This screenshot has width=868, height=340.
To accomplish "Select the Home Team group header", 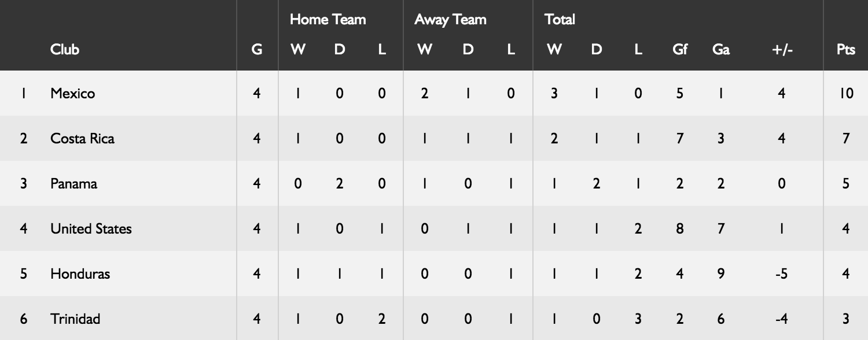I will tap(328, 20).
